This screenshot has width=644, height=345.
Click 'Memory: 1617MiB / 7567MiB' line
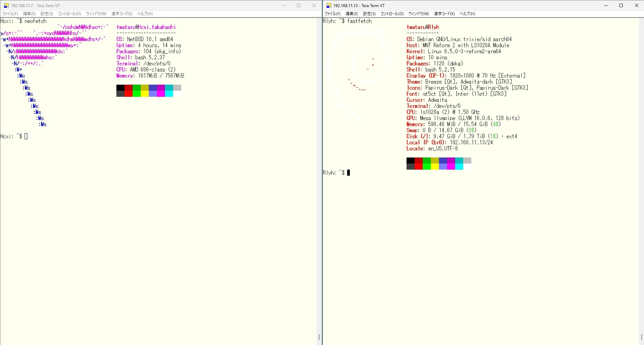150,76
